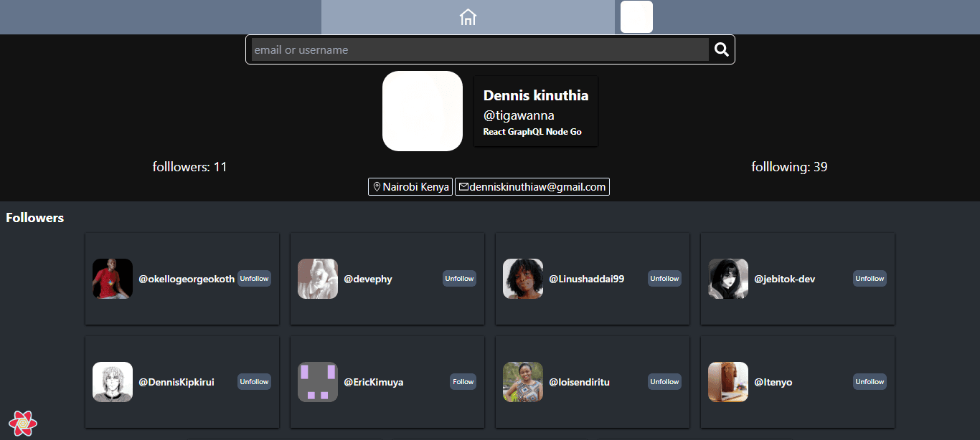The width and height of the screenshot is (980, 440).
Task: Click the Followers section heading
Action: [35, 218]
